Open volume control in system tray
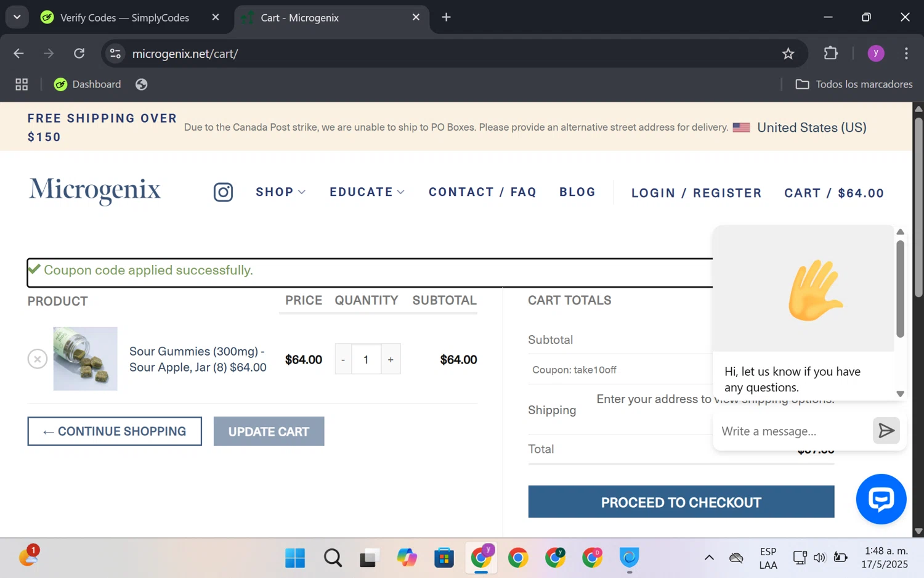This screenshot has height=578, width=924. [819, 558]
